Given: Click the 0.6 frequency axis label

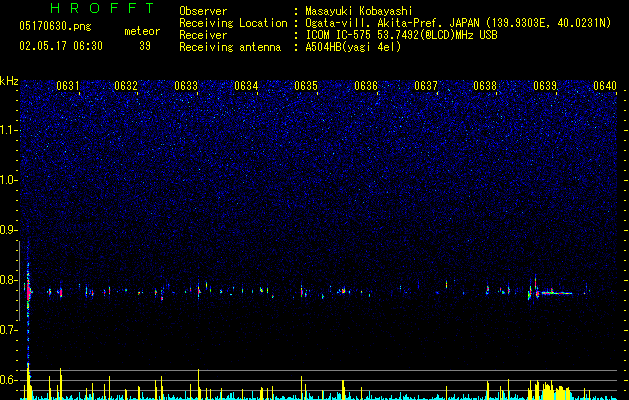Looking at the screenshot, I should (8, 380).
